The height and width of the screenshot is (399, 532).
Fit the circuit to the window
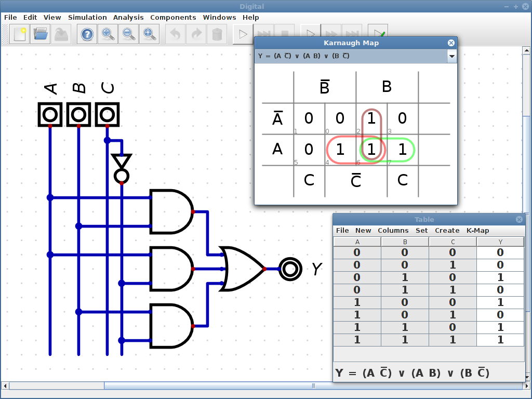coord(149,34)
